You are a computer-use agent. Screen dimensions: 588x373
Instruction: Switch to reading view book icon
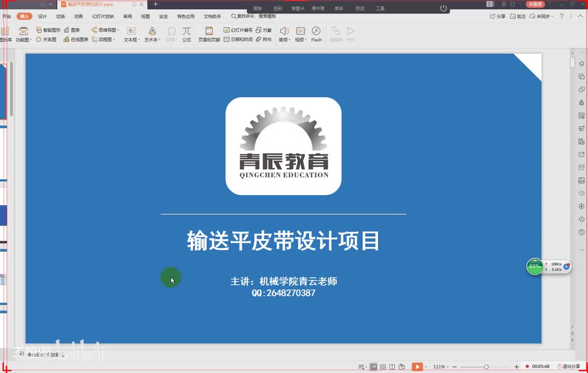(x=392, y=367)
